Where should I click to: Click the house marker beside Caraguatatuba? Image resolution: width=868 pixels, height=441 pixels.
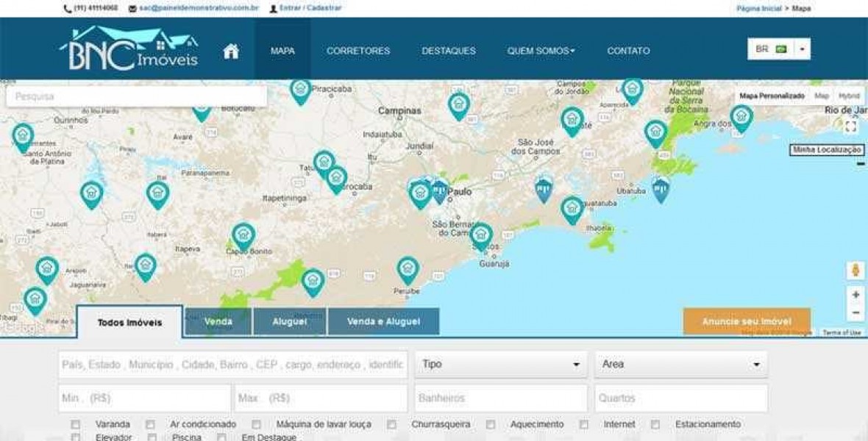(572, 209)
